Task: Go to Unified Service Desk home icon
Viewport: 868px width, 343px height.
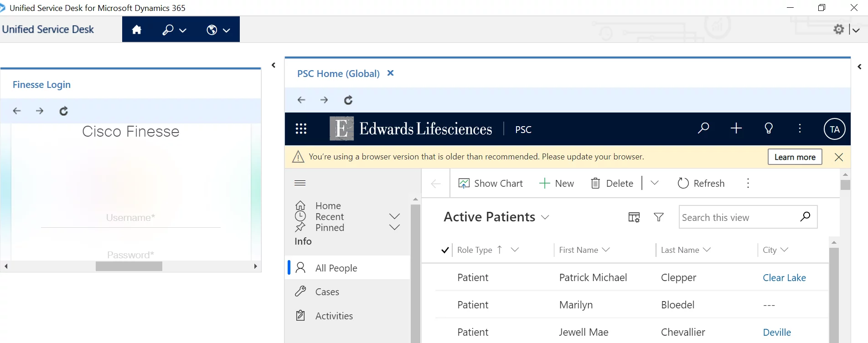Action: tap(137, 30)
